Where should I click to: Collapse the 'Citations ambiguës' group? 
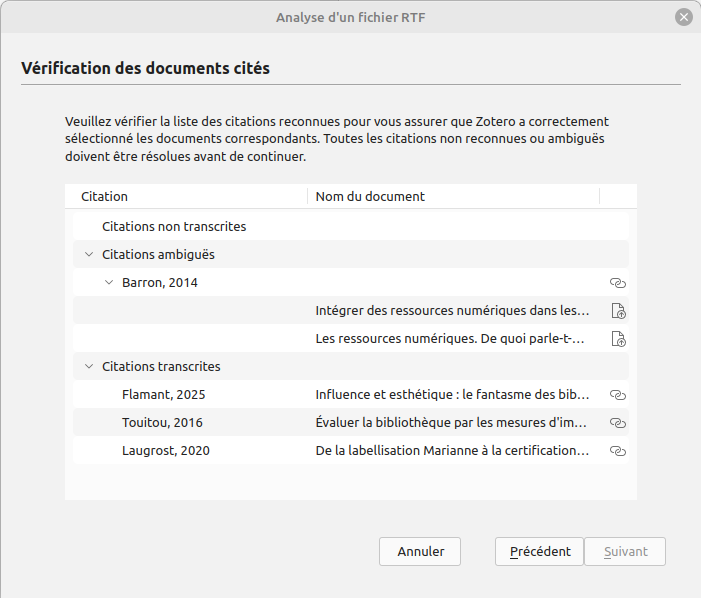click(x=89, y=255)
